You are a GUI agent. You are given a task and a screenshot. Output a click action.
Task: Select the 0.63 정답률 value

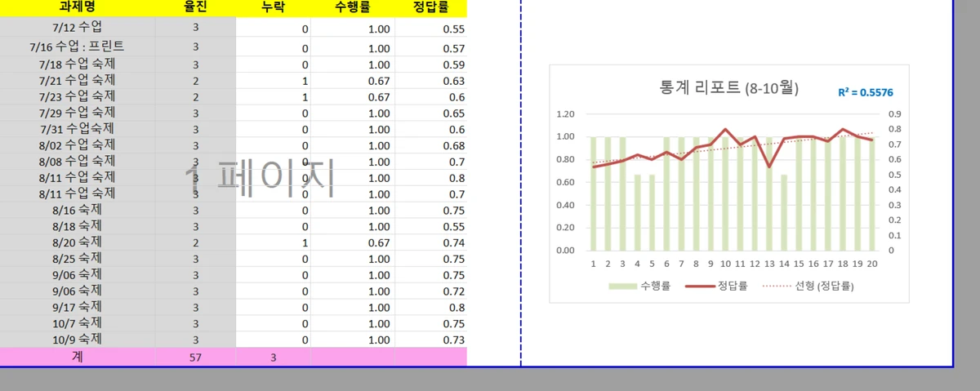453,81
